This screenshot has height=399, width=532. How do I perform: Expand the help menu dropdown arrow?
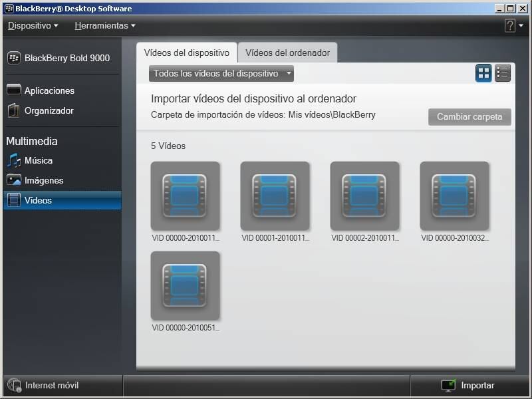[521, 26]
